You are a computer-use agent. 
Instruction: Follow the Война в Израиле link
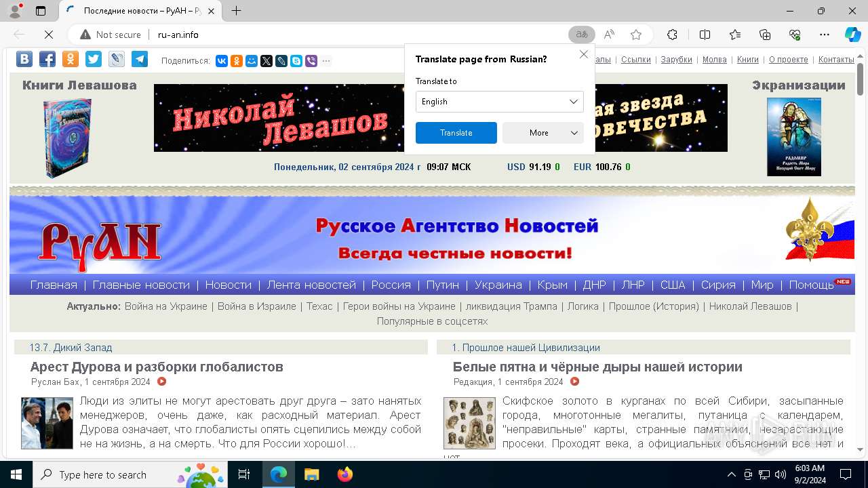[257, 306]
